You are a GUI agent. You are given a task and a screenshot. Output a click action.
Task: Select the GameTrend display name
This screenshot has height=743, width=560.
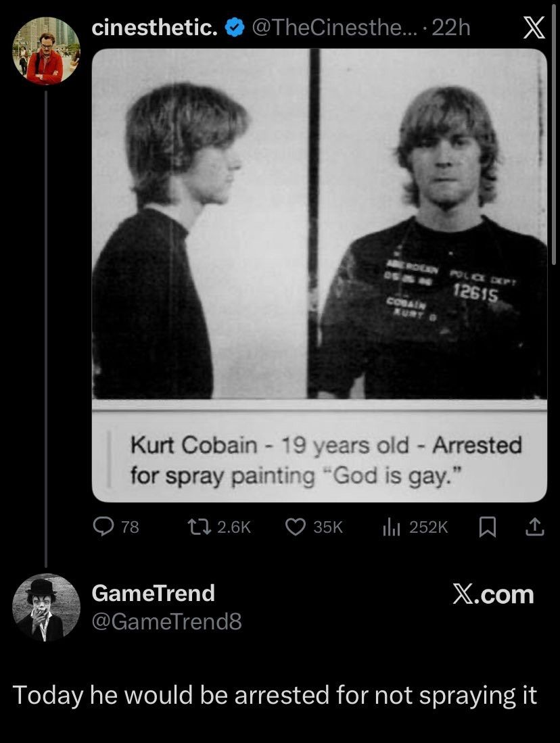pos(153,594)
